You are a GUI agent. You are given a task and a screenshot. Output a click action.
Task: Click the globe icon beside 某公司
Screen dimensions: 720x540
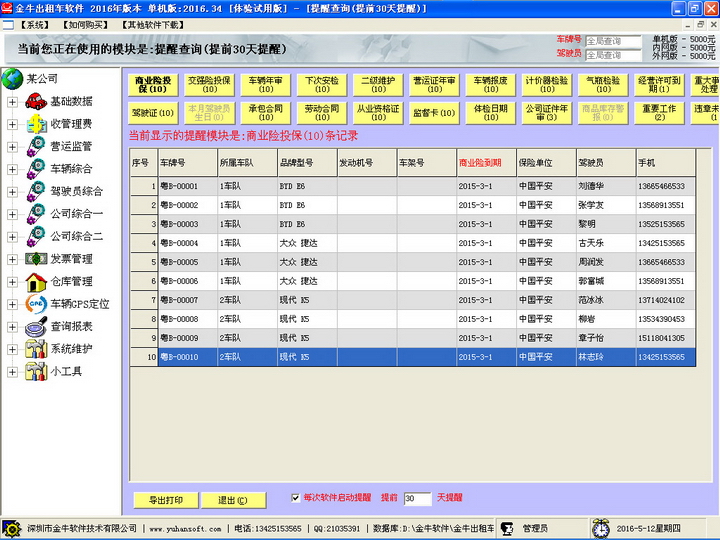(12, 78)
